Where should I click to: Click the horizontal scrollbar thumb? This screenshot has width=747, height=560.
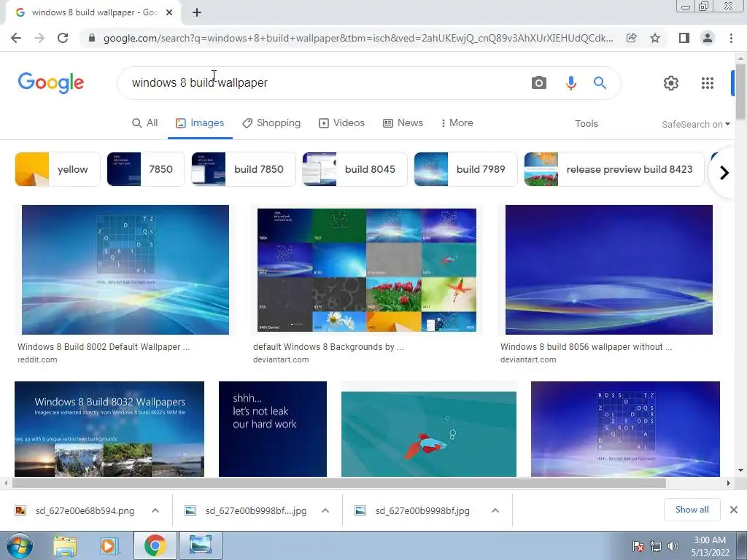pos(338,483)
